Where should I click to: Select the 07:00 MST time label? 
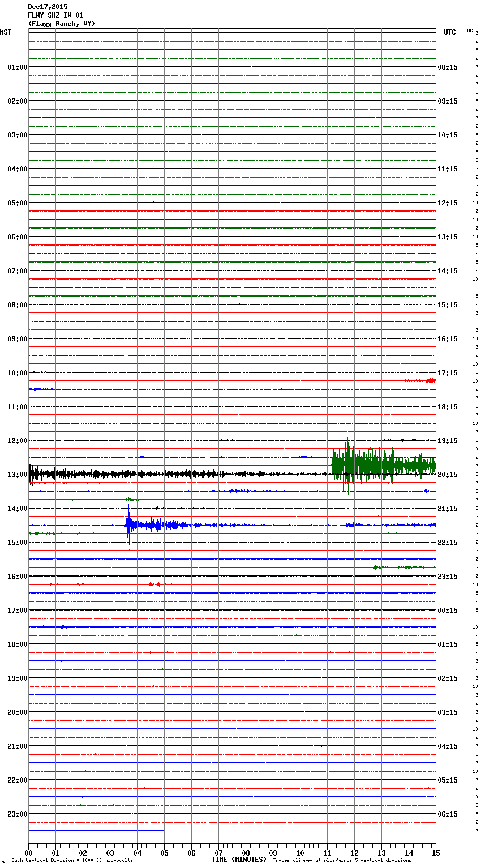coord(18,271)
